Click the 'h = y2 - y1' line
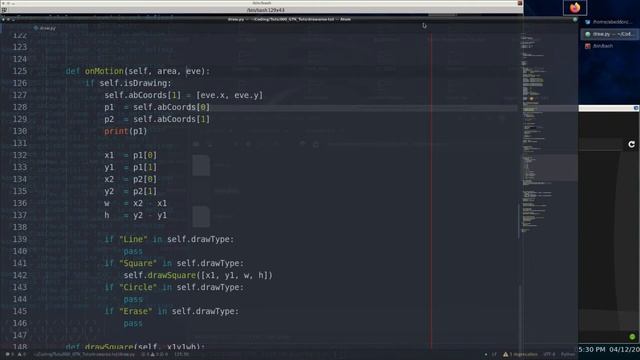 [135, 215]
